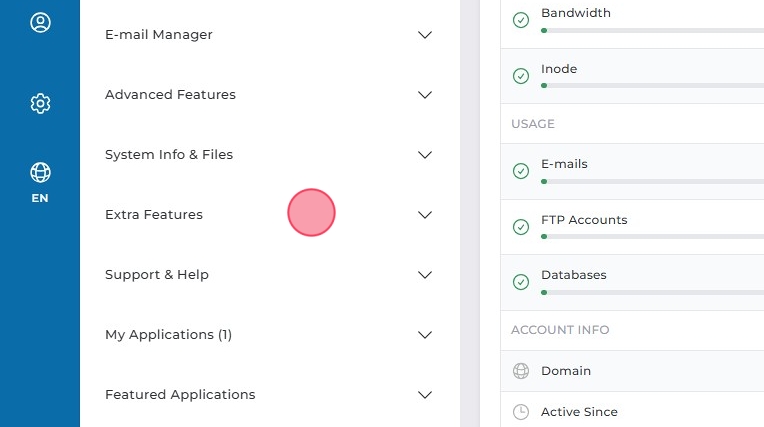Expand the System Info & Files chevron
This screenshot has height=427, width=764.
coord(425,155)
